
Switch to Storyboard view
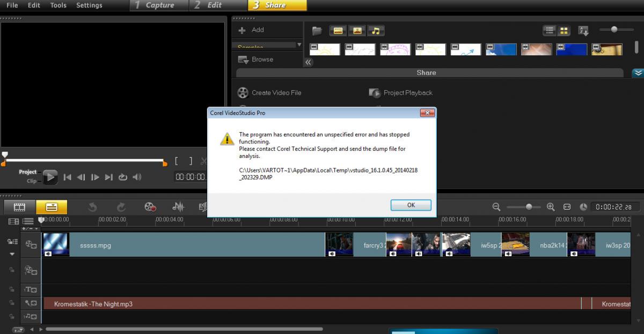(19, 207)
